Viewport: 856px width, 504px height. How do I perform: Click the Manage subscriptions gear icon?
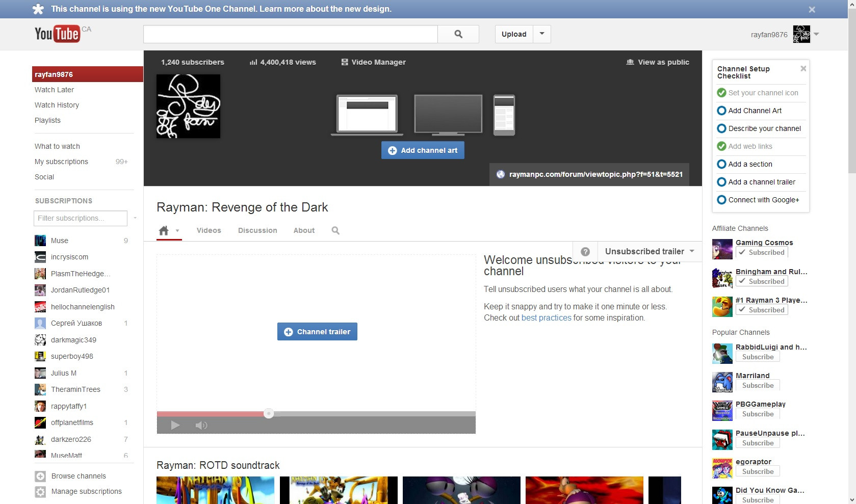[40, 491]
